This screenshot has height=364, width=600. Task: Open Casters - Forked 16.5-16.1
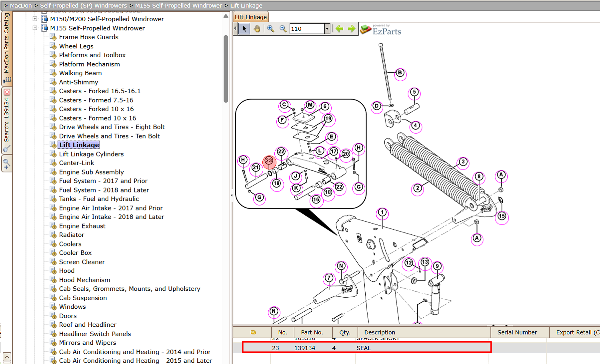click(100, 91)
